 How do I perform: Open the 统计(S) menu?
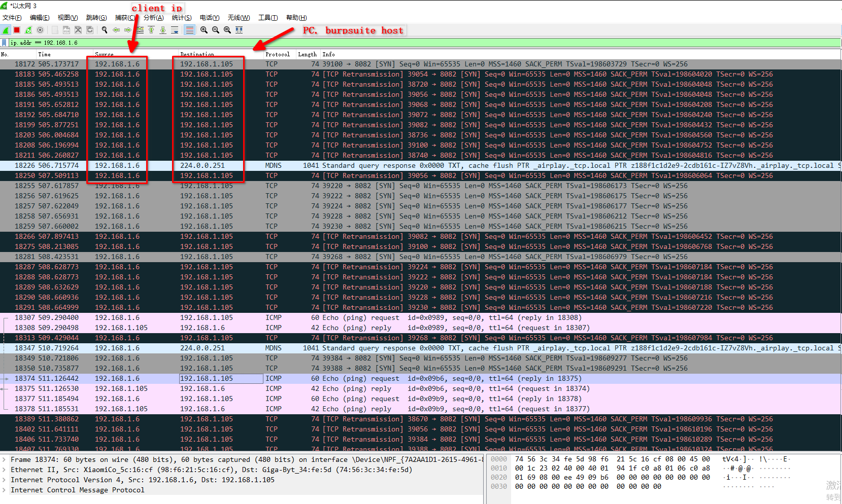[x=182, y=18]
